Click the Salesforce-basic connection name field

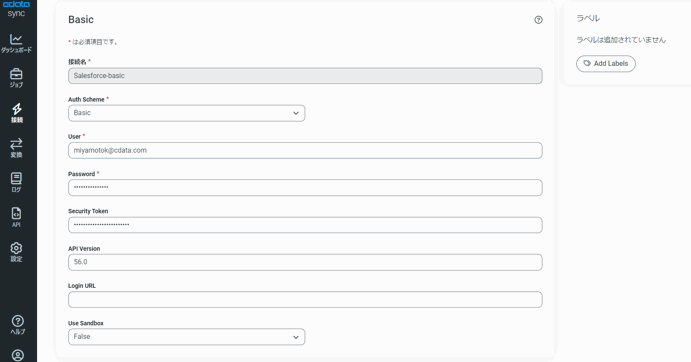pyautogui.click(x=305, y=76)
